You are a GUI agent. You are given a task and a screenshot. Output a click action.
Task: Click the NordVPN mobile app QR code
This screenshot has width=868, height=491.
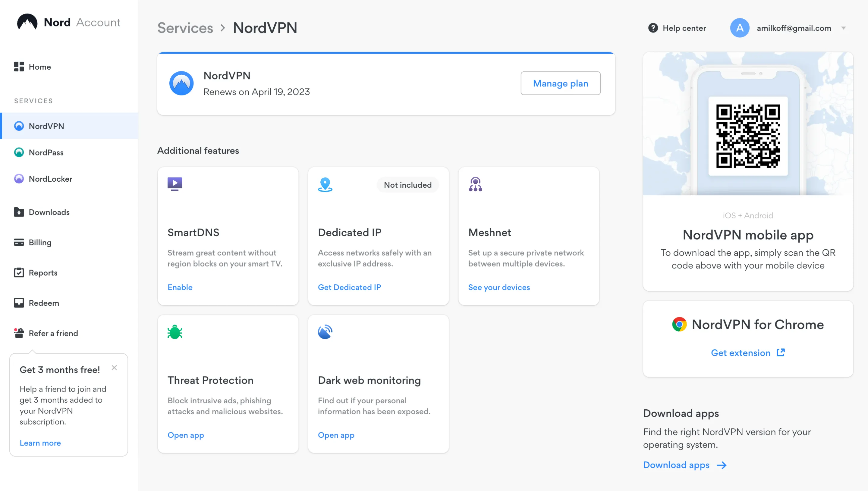click(x=748, y=136)
